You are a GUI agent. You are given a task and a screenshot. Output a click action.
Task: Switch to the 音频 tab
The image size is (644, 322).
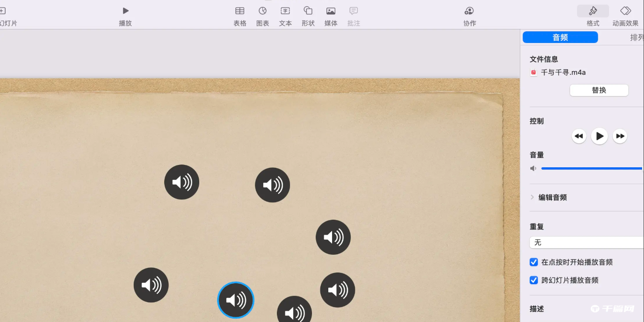point(560,37)
